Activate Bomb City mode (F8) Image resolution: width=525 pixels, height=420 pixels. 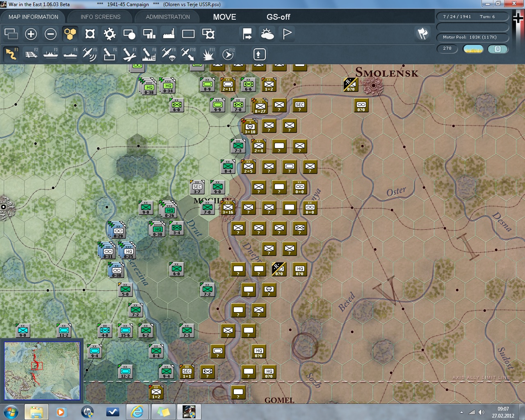[x=149, y=54]
